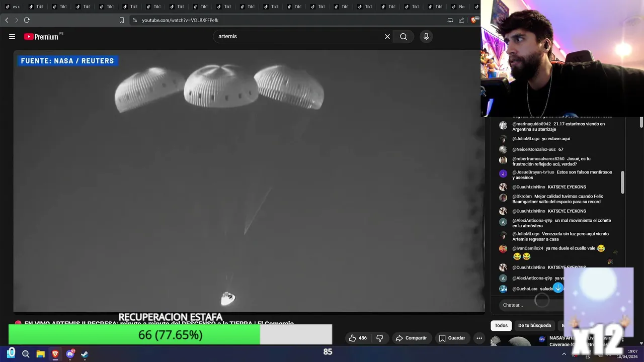Click @NeicerGonzalez-u6z chat author

coord(534,149)
